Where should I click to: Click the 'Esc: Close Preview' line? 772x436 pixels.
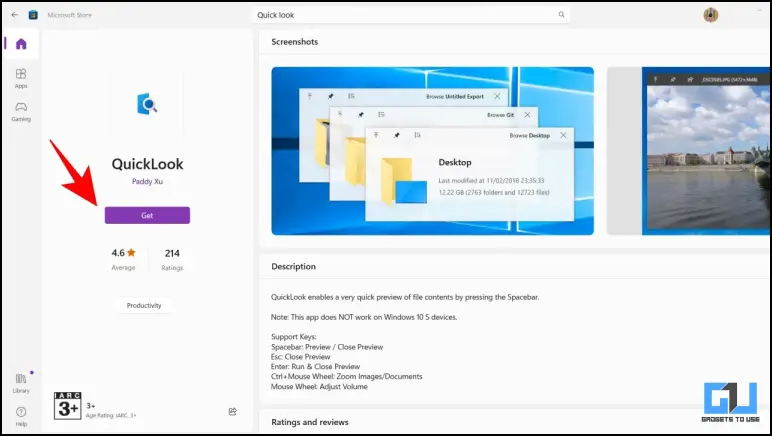click(x=300, y=357)
